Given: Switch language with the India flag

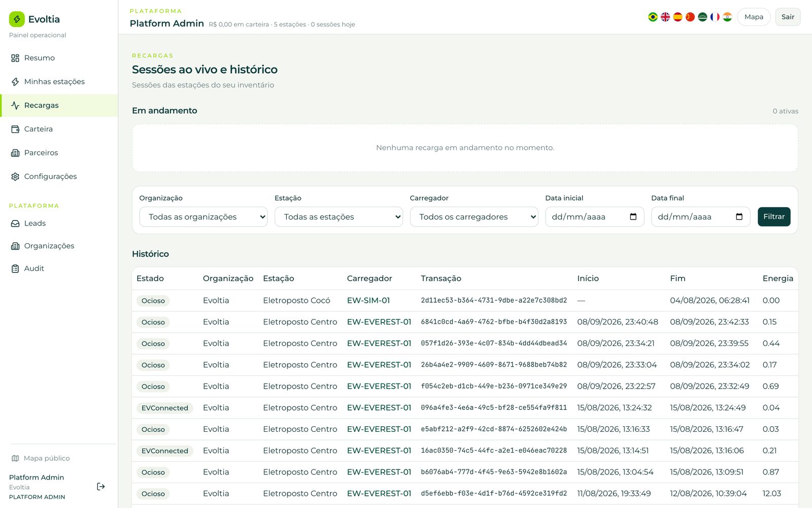Looking at the screenshot, I should [x=727, y=17].
